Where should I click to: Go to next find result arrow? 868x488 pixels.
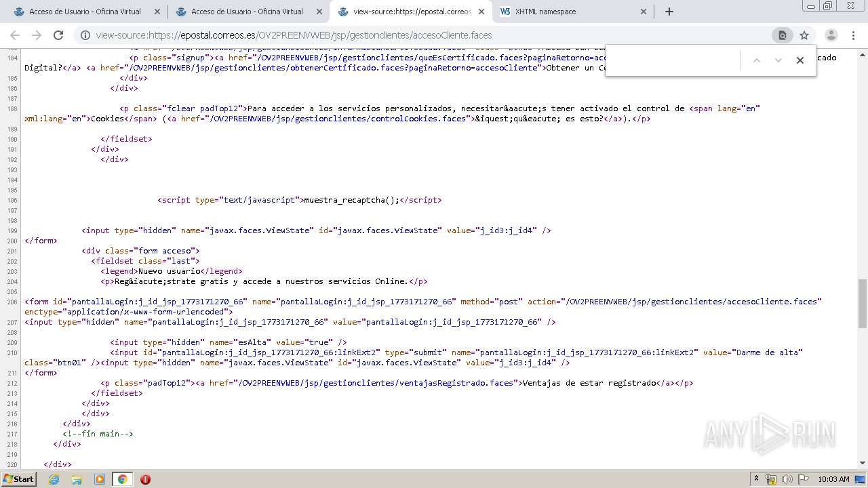point(778,60)
